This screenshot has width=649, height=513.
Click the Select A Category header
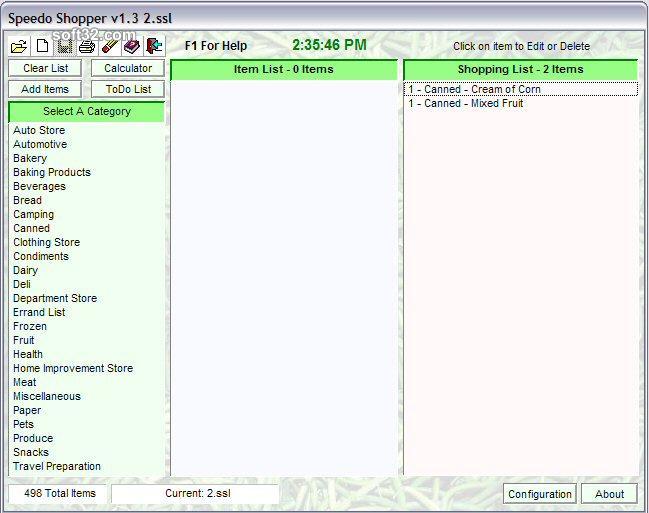[87, 112]
